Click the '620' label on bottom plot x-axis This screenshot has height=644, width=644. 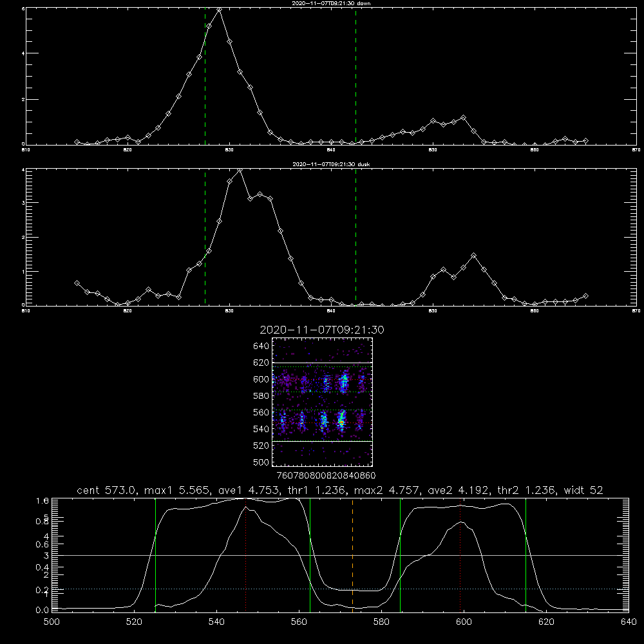(x=546, y=622)
